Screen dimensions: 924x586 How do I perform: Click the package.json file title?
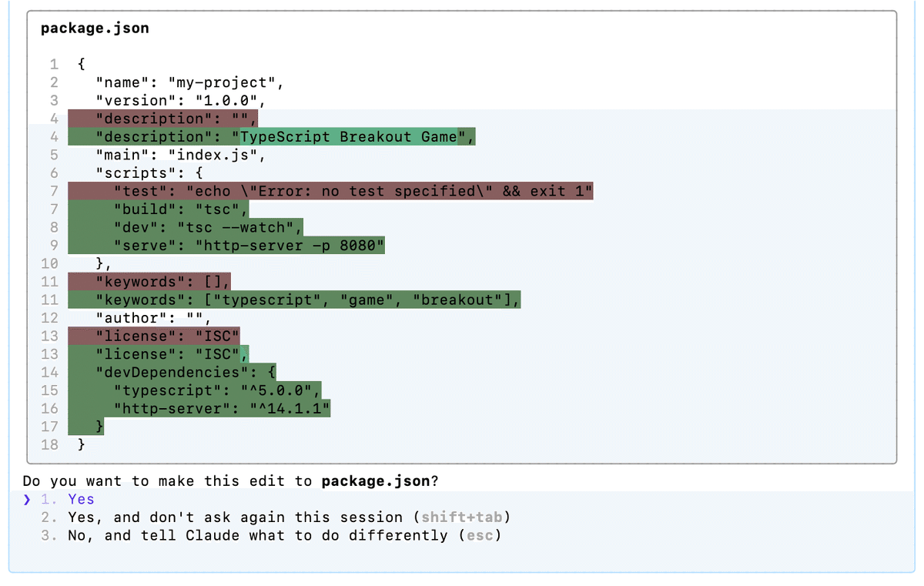[x=95, y=28]
